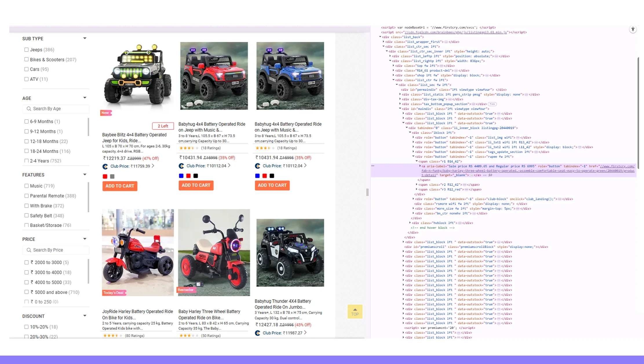Enable the Parental Remote feature filter

pos(26,195)
